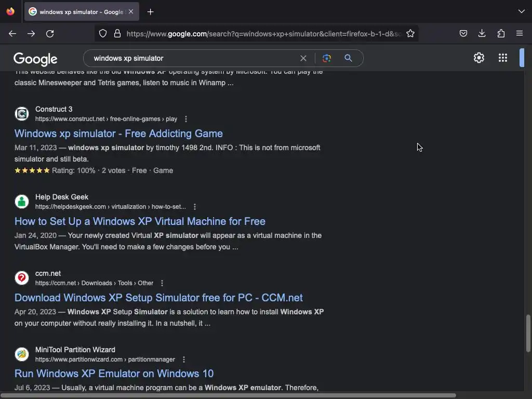Click the ccm.net site name

tap(48, 273)
